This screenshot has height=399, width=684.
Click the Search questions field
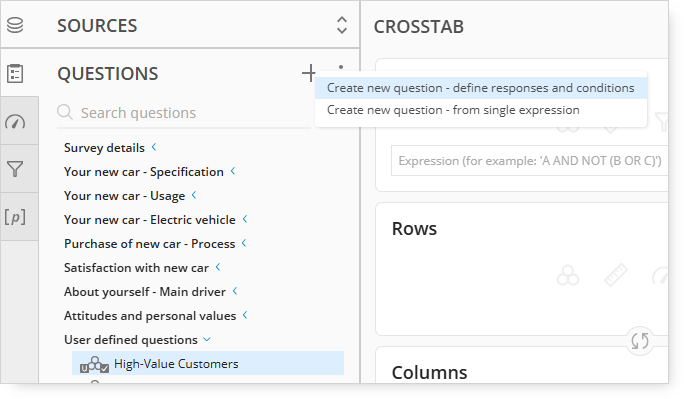point(184,113)
